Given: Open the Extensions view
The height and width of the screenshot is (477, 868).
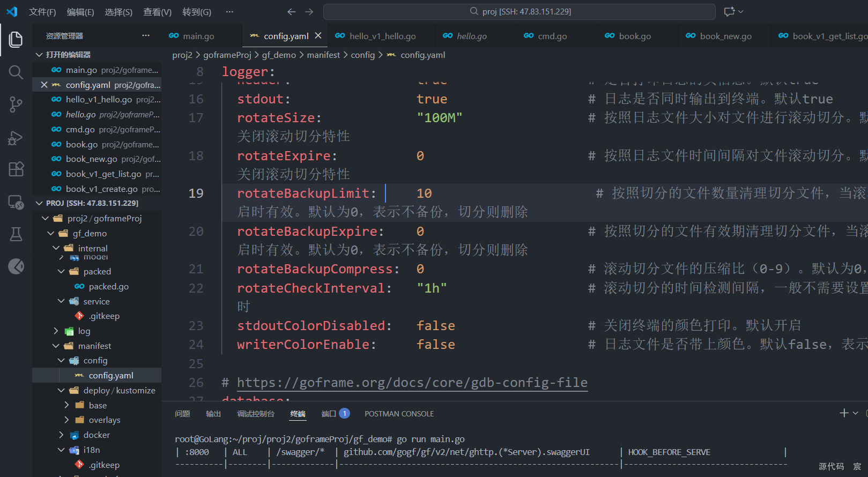Looking at the screenshot, I should 16,169.
